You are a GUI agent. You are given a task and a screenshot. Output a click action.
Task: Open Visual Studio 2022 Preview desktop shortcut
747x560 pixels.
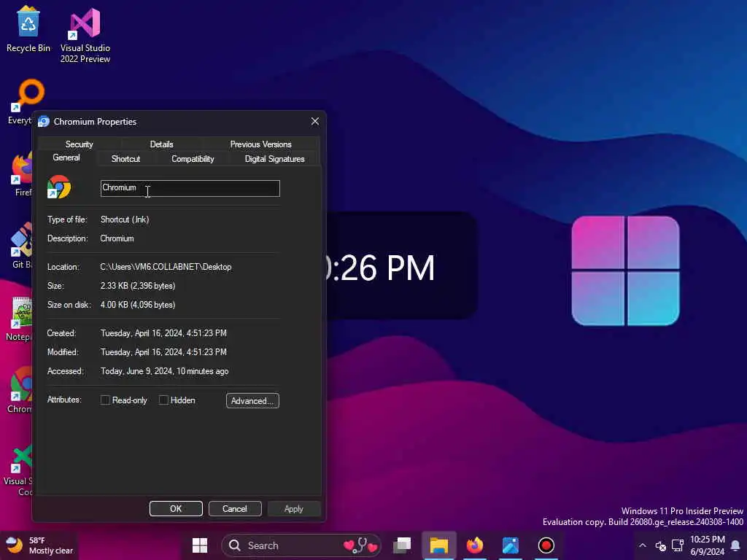click(85, 35)
